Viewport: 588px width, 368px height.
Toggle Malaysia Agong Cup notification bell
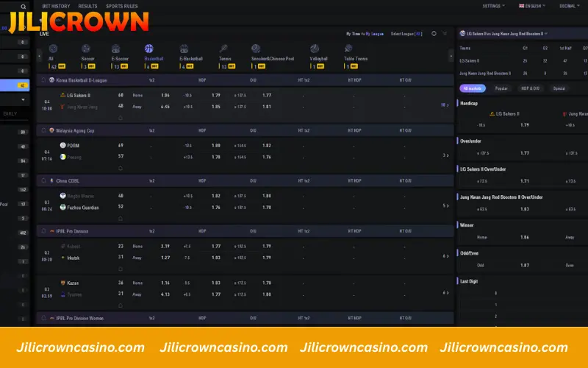click(x=43, y=130)
